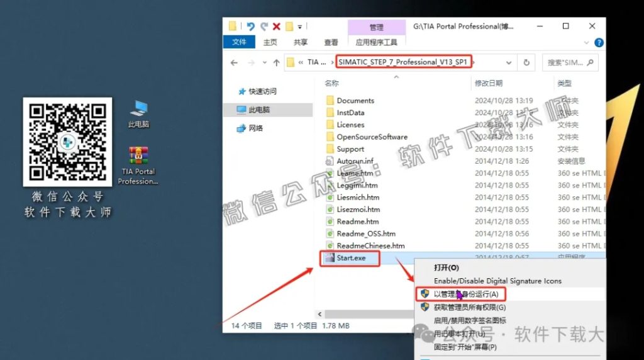Click the undo icon in the title bar
The width and height of the screenshot is (644, 360).
(250, 26)
